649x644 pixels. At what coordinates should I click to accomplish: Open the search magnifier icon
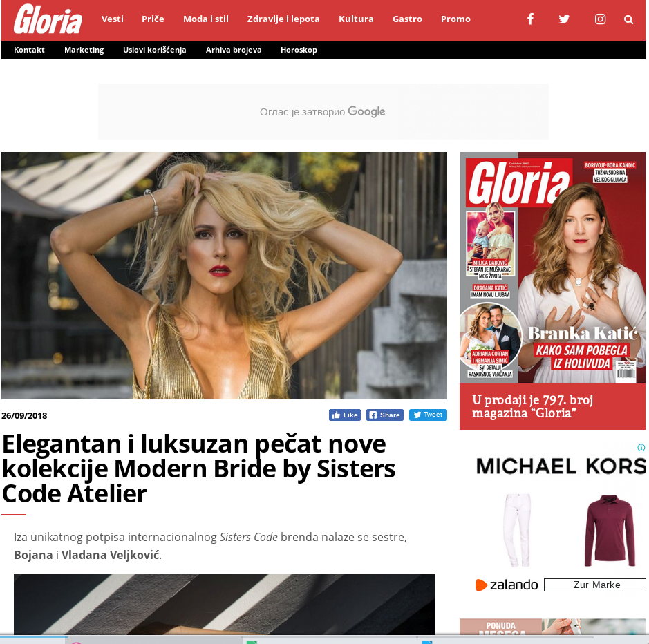628,19
